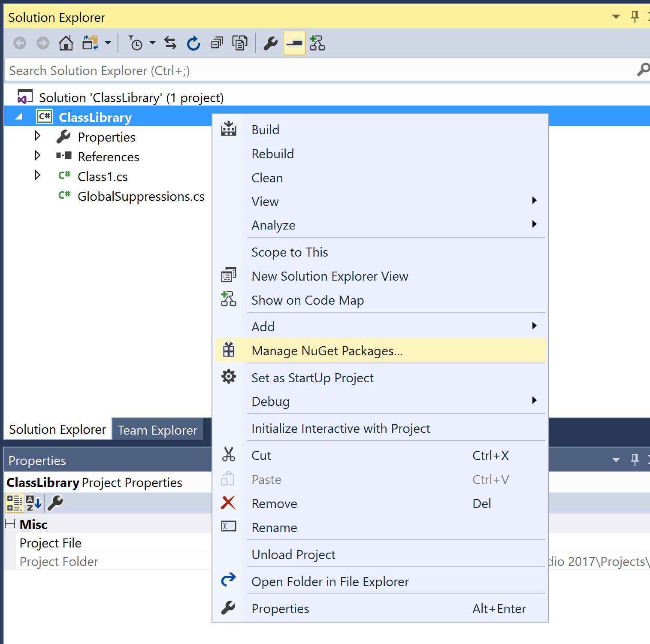Open the Debug submenu
650x644 pixels.
[381, 401]
